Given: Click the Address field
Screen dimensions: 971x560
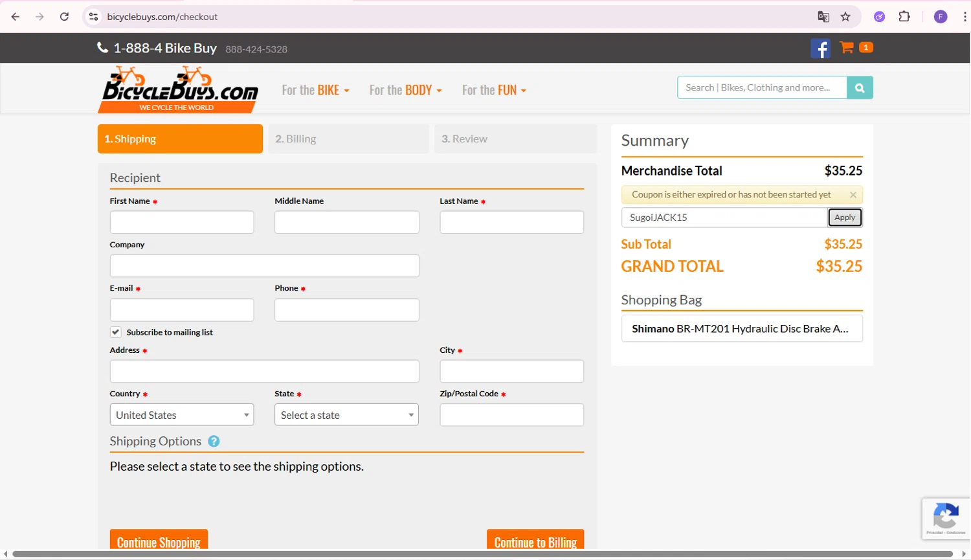Looking at the screenshot, I should tap(264, 371).
